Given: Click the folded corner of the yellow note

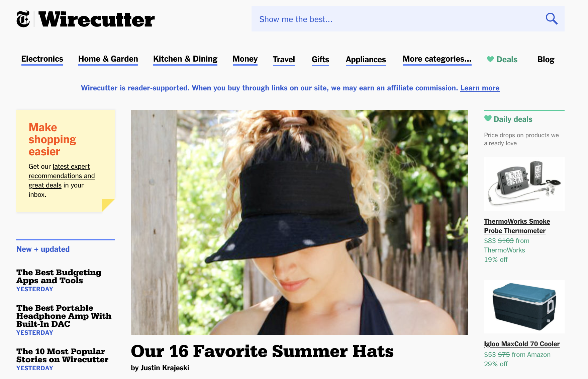Looking at the screenshot, I should 108,205.
